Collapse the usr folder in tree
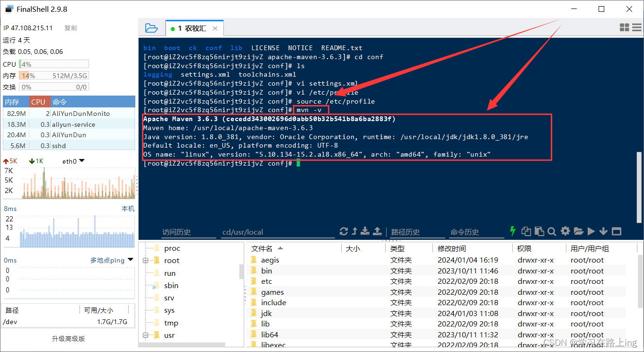The width and height of the screenshot is (644, 352). pyautogui.click(x=145, y=335)
